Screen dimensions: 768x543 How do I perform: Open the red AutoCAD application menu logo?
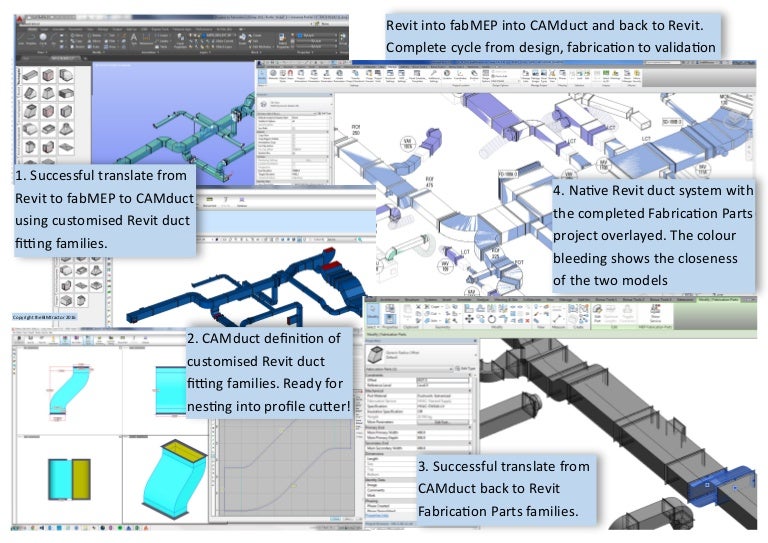click(20, 20)
